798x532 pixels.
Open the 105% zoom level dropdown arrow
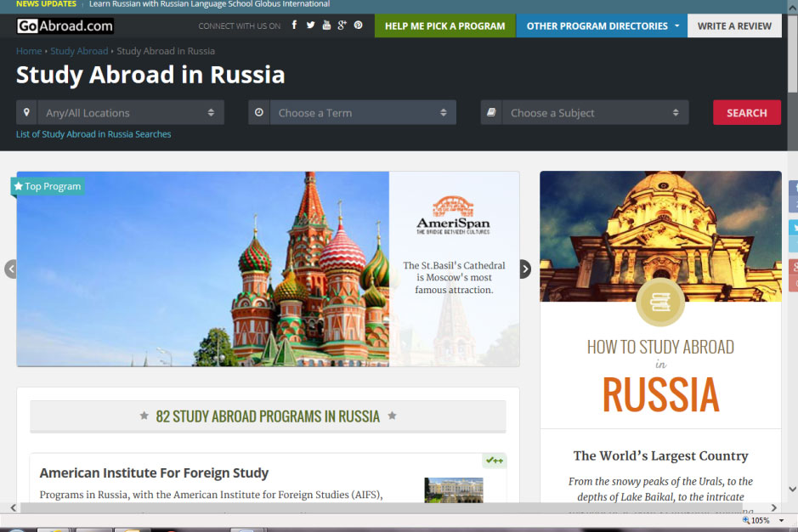pyautogui.click(x=781, y=521)
